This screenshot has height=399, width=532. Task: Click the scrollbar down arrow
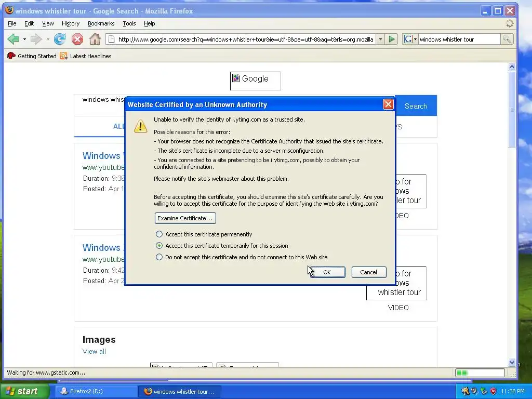click(x=512, y=362)
